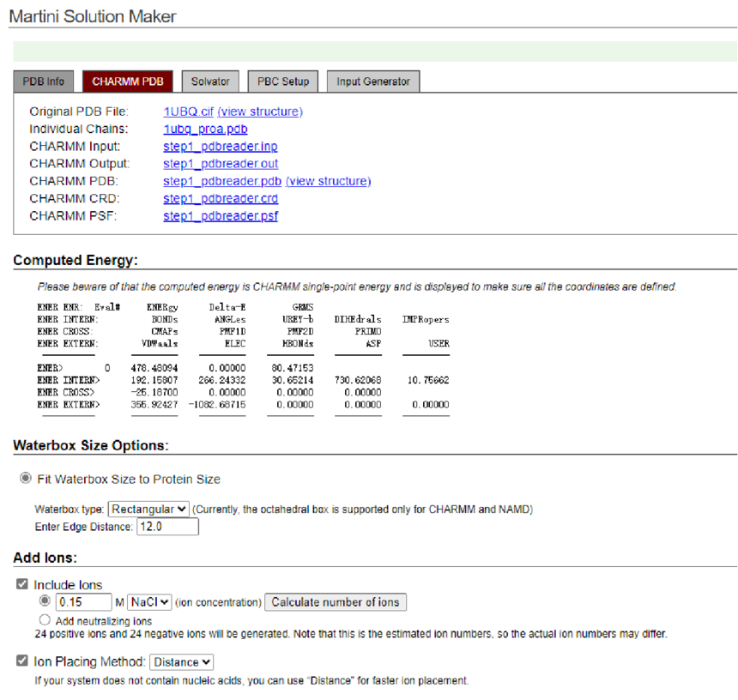Open step1_pdbreader.out CHARMM output

pos(221,164)
